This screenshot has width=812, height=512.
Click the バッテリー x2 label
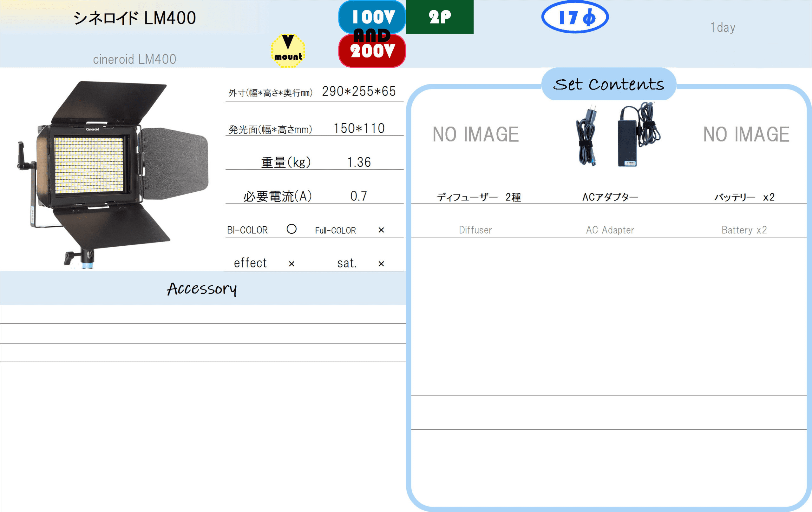point(744,197)
